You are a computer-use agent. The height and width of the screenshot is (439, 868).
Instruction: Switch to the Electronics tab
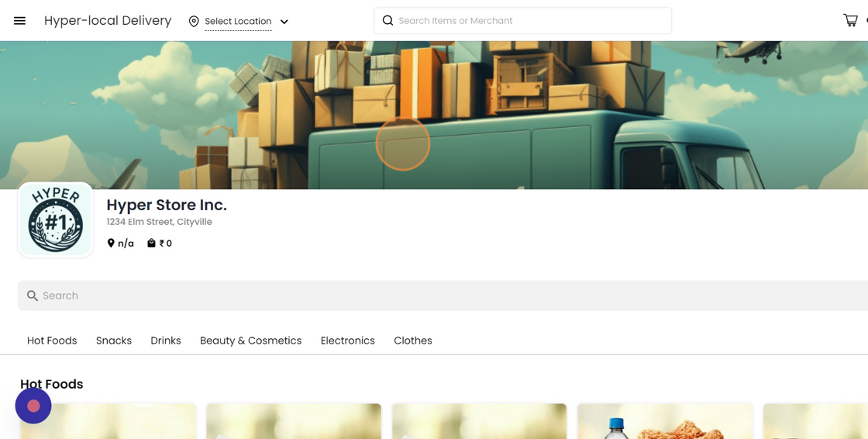coord(347,340)
